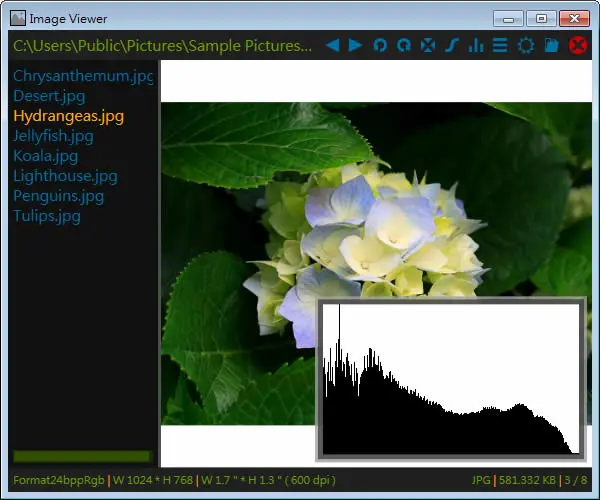Screen dimensions: 600x500
Task: Click the histogram overlay panel
Action: coord(451,379)
